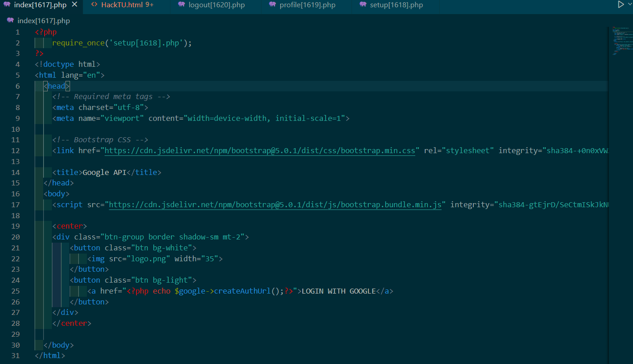Click the index[1617].php breadcrumb item
This screenshot has height=364, width=633.
43,20
